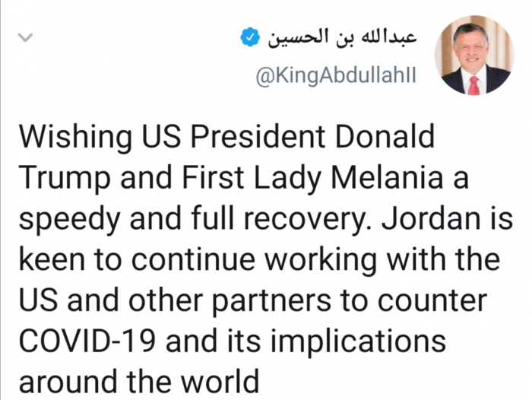Click the word "President" in the tweet
This screenshot has width=532, height=400.
pyautogui.click(x=229, y=138)
